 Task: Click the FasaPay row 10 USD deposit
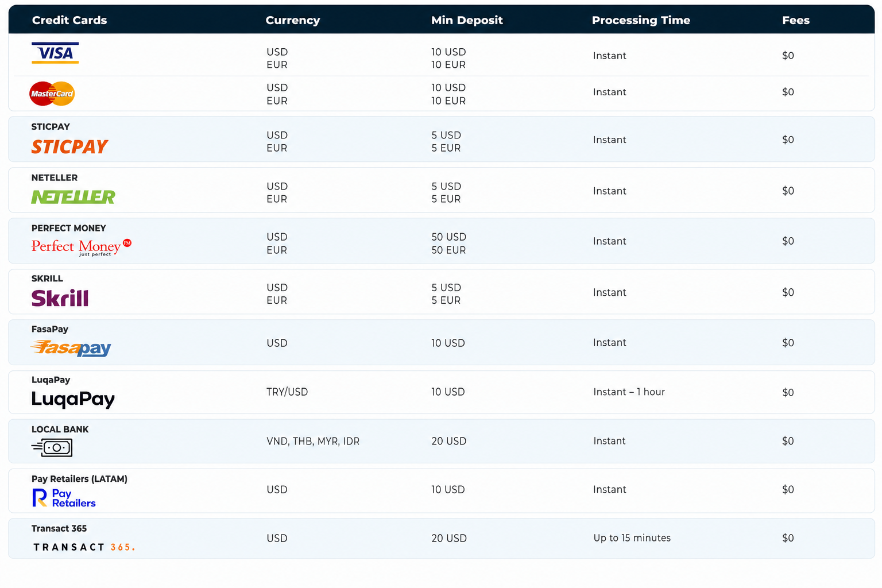point(448,343)
